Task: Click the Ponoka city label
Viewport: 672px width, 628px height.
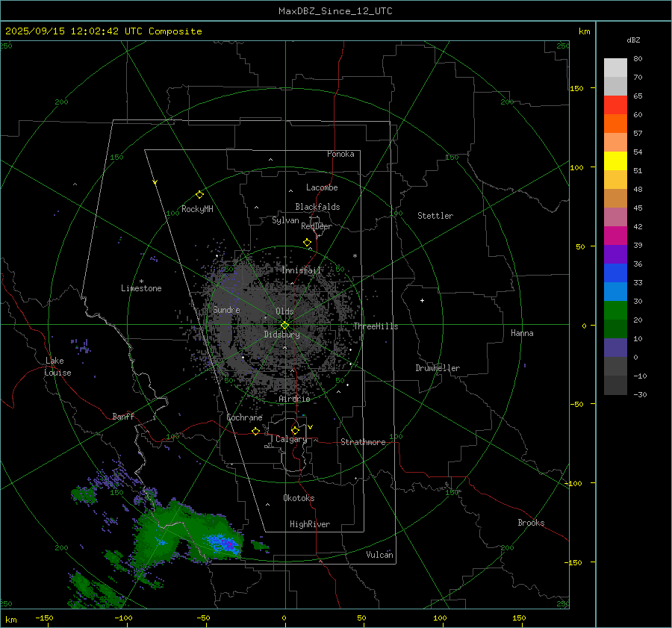Action: [x=340, y=154]
